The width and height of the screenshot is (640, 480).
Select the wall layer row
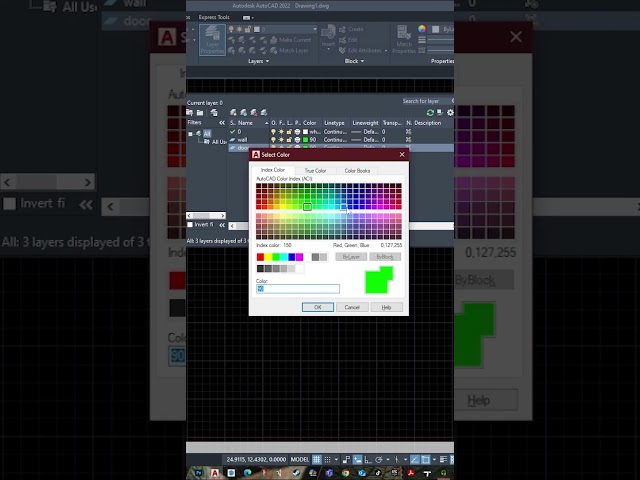340,140
